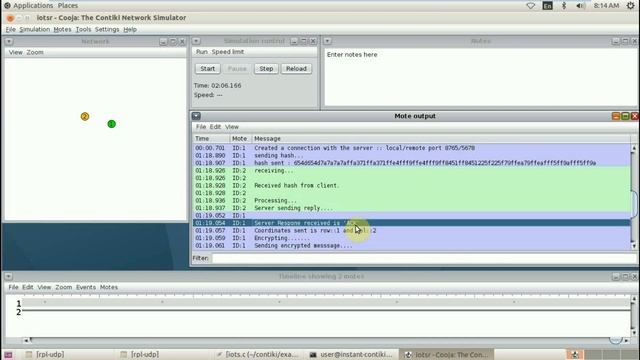Open Motes menu in Timeline panel

coord(109,287)
